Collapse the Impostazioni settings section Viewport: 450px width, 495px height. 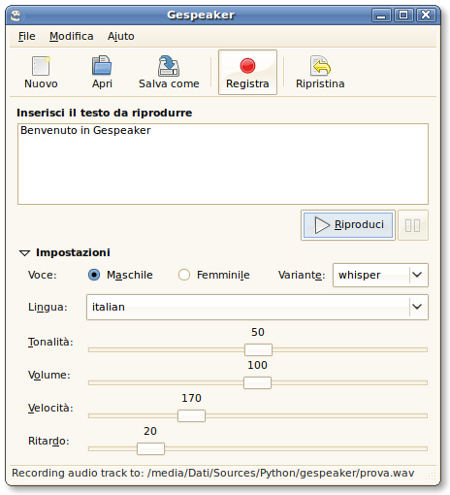coord(25,253)
